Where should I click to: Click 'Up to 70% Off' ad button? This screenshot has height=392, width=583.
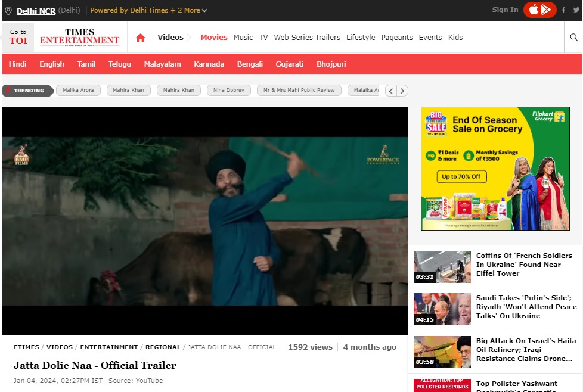click(461, 176)
